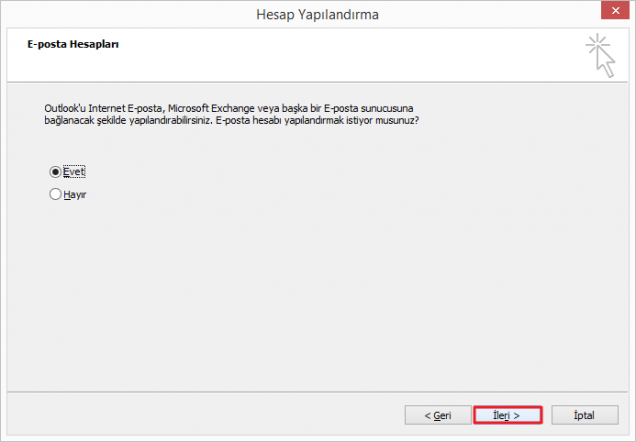Image resolution: width=636 pixels, height=442 pixels.
Task: Choose the Hayır radio option
Action: [55, 195]
